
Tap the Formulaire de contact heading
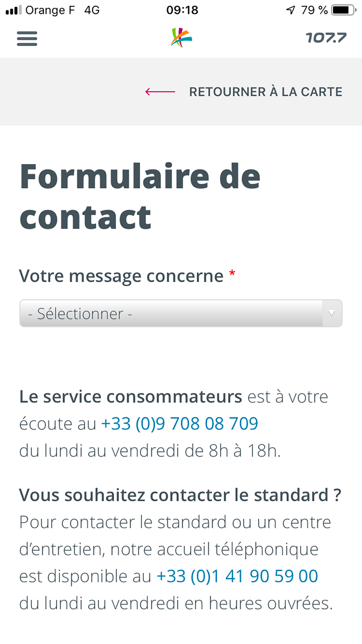[x=140, y=196]
